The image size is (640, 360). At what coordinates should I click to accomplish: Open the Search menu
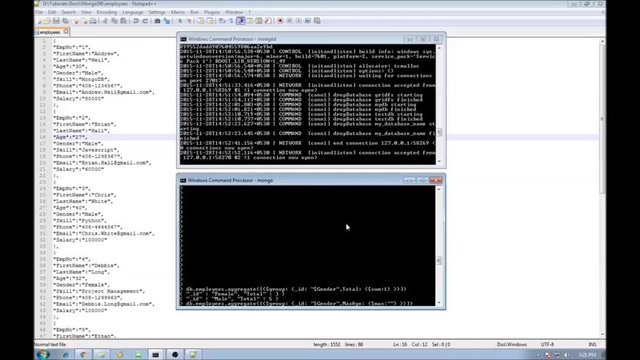point(69,12)
